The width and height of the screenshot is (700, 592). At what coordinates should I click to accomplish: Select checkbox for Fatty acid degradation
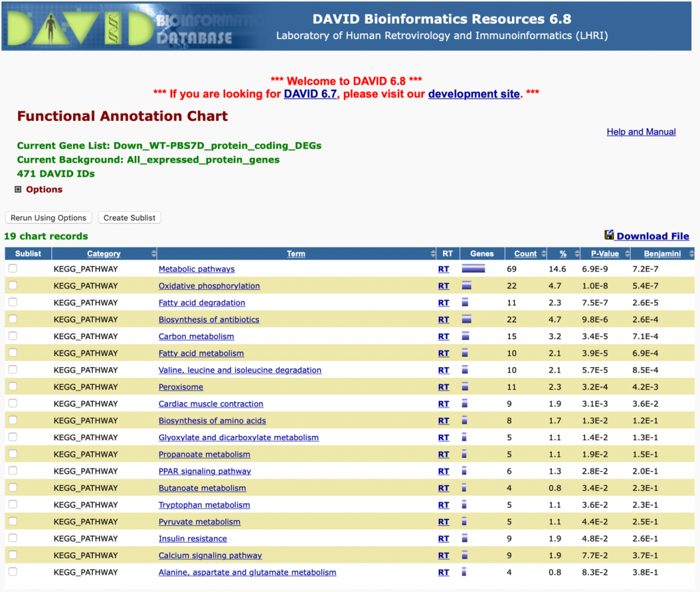point(13,303)
